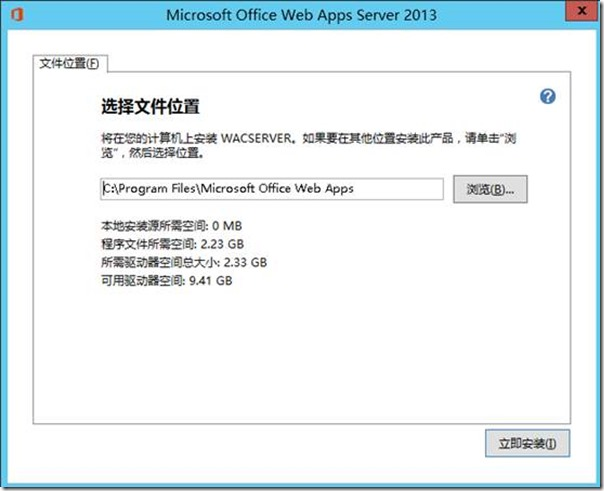Screen dimensions: 604x491
Task: Click the 程序文件所需空间: 2.23 GB line
Action: point(172,244)
